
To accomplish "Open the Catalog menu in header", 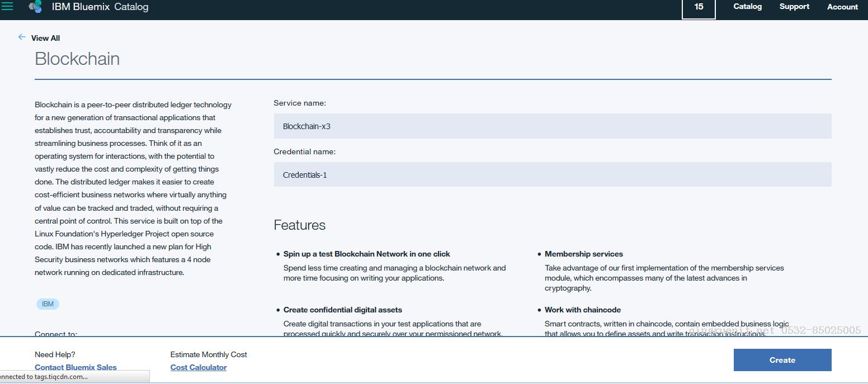I will (x=747, y=7).
